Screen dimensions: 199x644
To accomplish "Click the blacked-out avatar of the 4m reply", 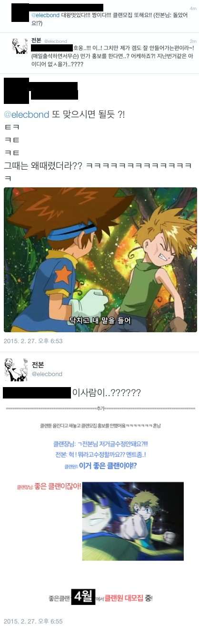I will tap(20, 12).
